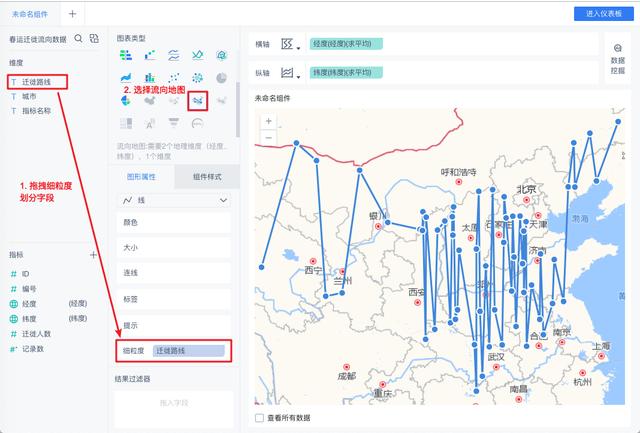The image size is (640, 433).
Task: Click the 提示 property slot
Action: (174, 325)
